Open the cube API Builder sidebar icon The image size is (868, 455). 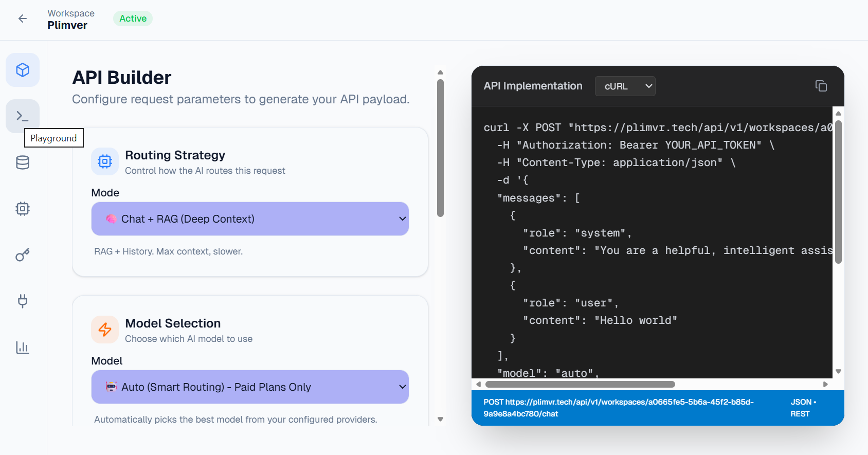23,70
